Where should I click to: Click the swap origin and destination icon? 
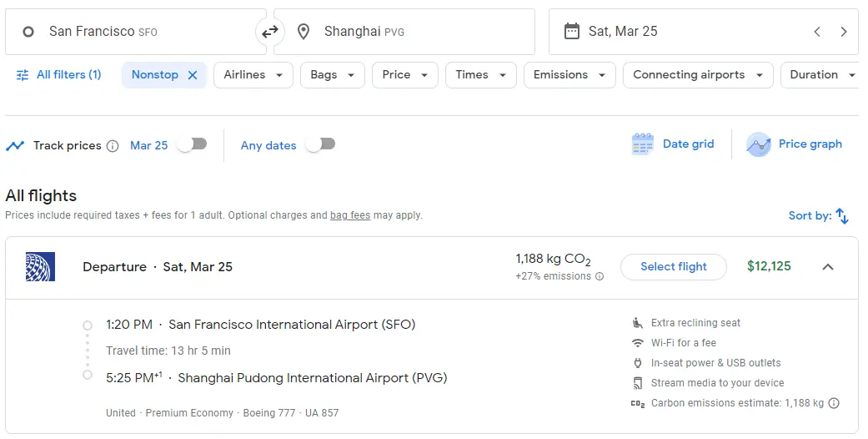269,32
